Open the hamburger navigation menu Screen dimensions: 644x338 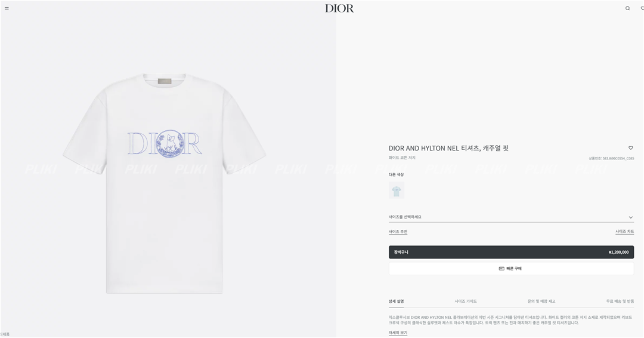coord(7,8)
